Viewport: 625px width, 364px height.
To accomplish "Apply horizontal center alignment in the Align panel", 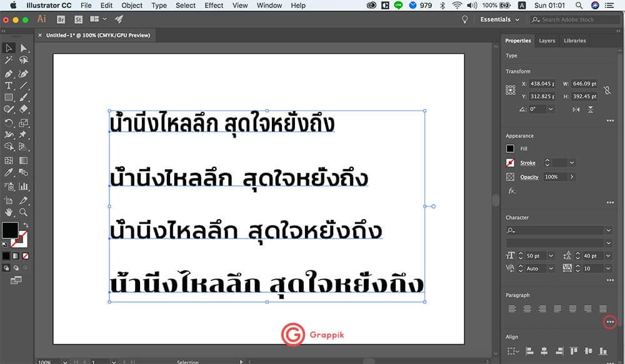I will coord(544,350).
